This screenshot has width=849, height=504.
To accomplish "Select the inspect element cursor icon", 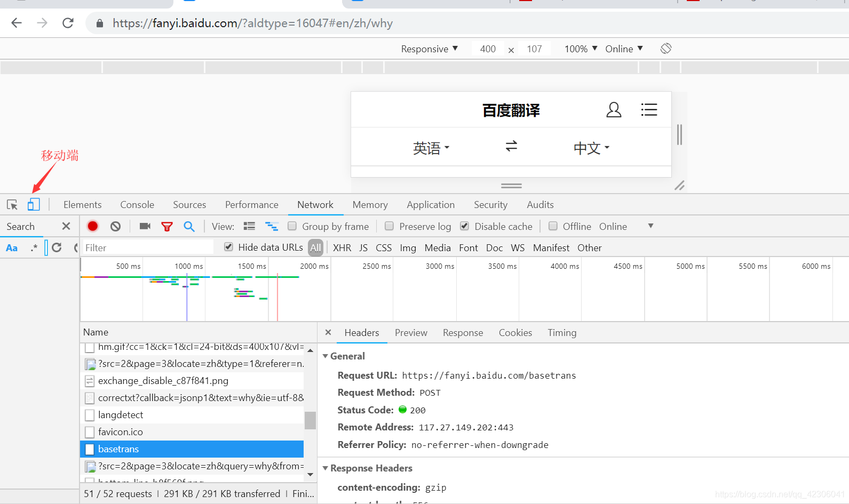I will (12, 205).
